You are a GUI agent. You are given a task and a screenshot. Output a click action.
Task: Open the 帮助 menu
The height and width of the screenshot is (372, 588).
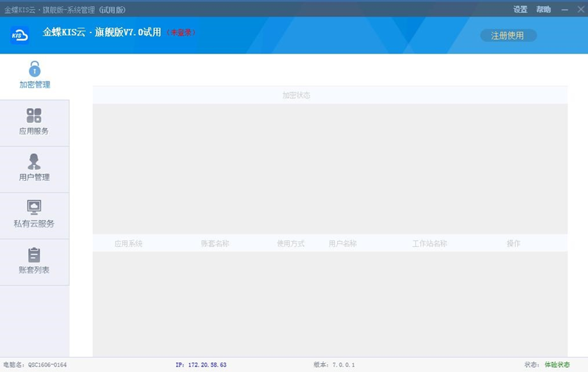(x=543, y=10)
